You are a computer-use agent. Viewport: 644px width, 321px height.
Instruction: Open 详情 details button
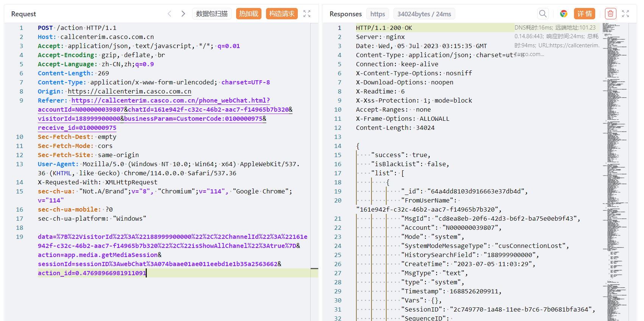click(x=585, y=14)
